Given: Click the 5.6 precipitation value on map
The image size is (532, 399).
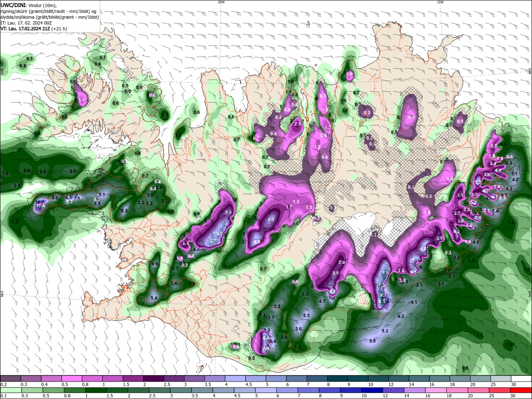Looking at the screenshot, I should point(298,329).
